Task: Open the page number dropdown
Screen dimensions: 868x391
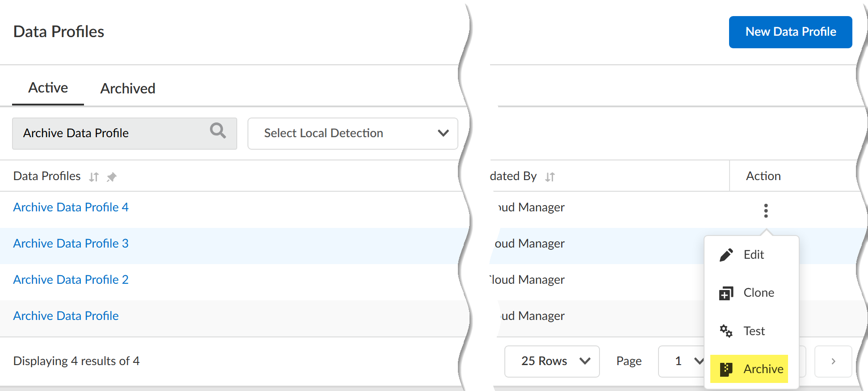Action: [x=683, y=361]
